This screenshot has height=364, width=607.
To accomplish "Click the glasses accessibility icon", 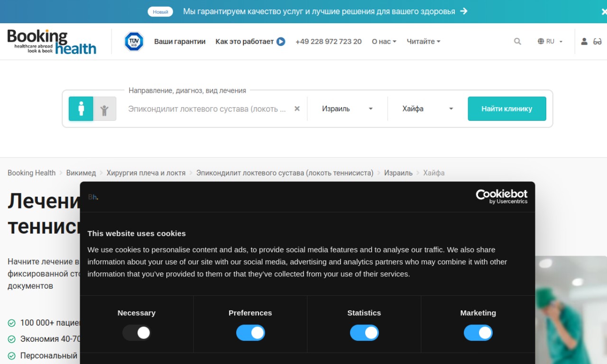I will pos(598,42).
